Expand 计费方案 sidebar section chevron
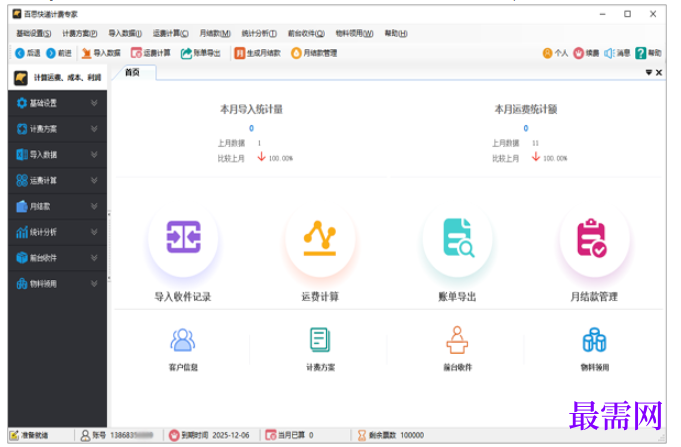 (x=94, y=129)
